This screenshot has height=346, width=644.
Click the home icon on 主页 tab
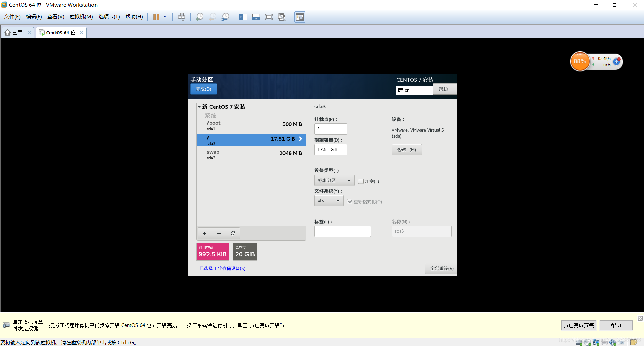8,33
